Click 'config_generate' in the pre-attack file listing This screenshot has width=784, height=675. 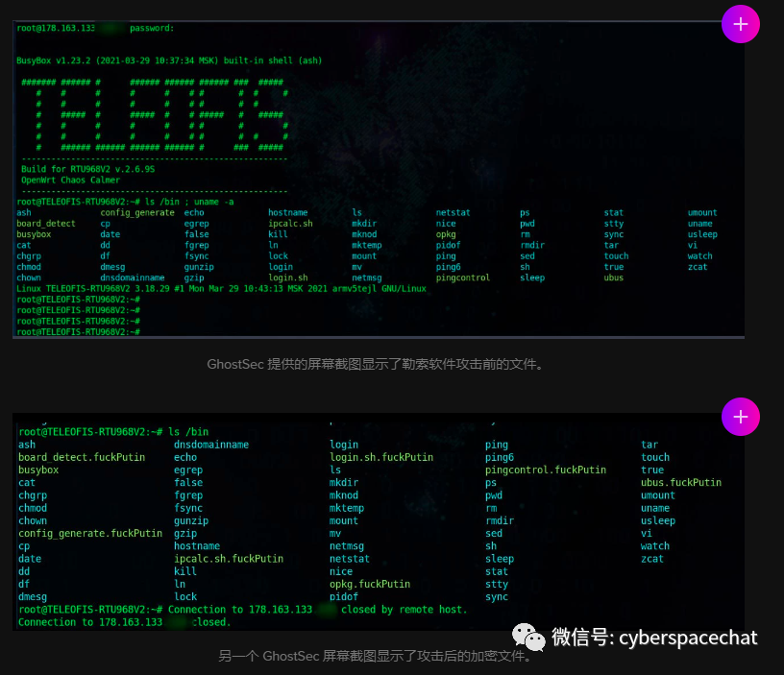[x=137, y=213]
